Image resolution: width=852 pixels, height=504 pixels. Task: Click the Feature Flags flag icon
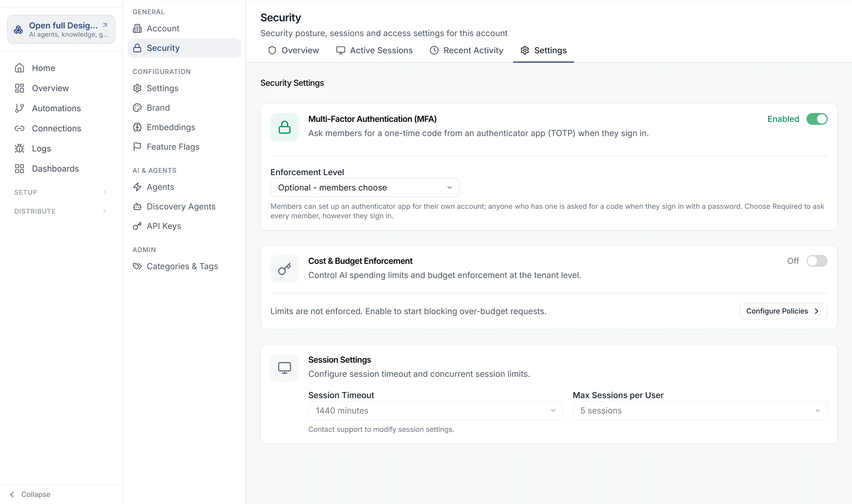coord(137,147)
